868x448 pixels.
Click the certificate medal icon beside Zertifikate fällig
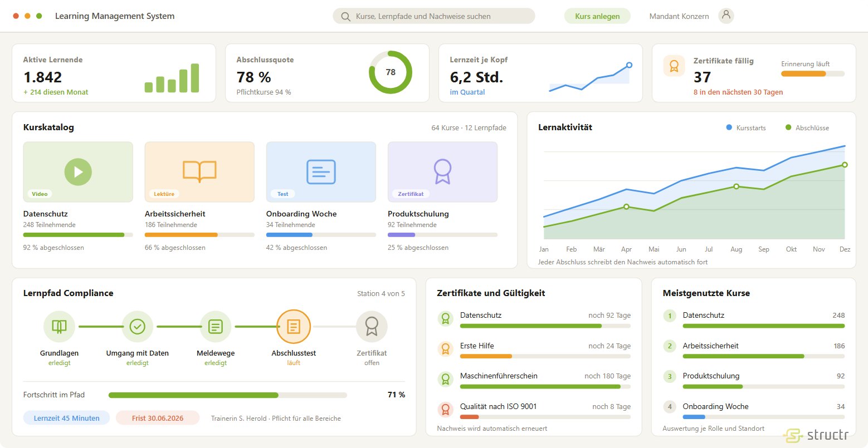(x=674, y=66)
